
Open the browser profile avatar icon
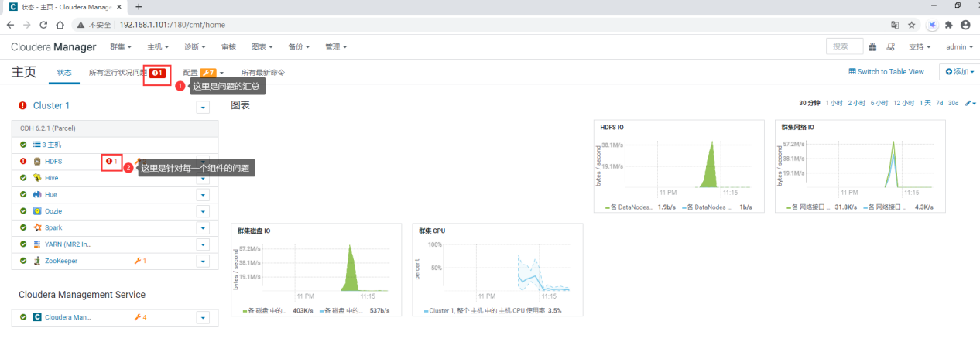[965, 25]
